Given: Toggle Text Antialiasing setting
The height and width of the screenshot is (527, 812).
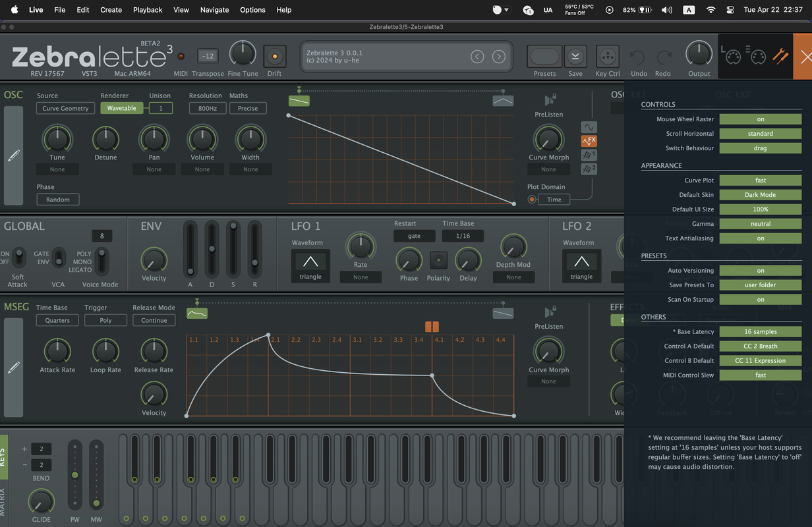Looking at the screenshot, I should point(760,238).
